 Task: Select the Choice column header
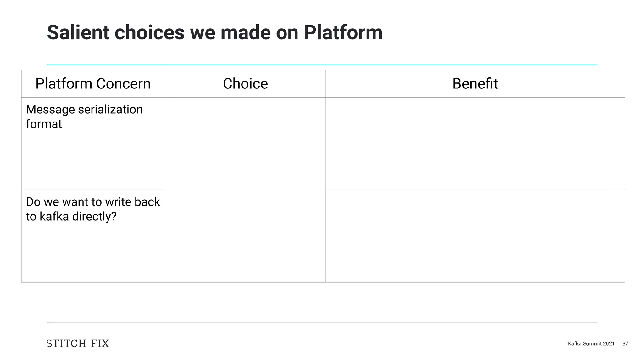(245, 84)
